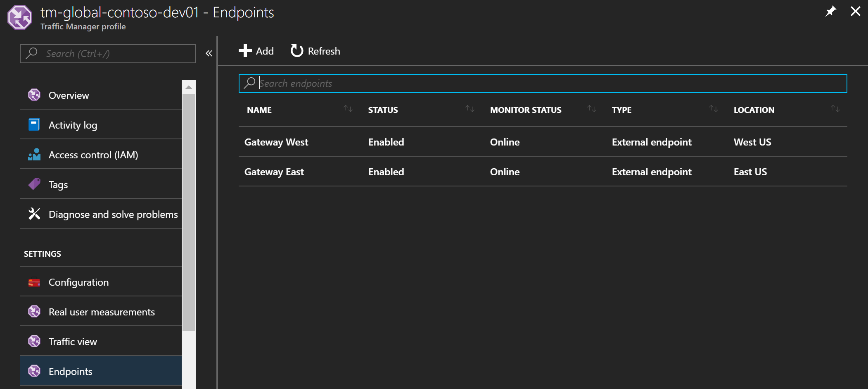Open the Gateway West endpoint
This screenshot has width=868, height=389.
point(276,142)
